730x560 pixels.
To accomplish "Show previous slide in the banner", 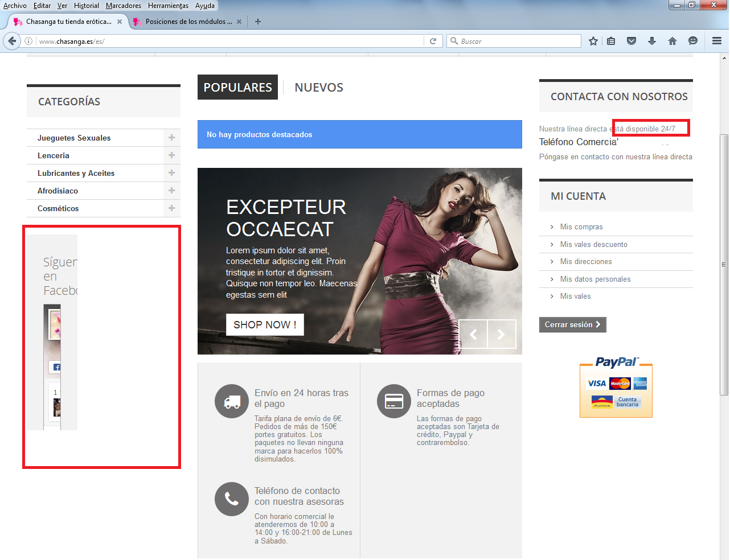I will coord(473,334).
